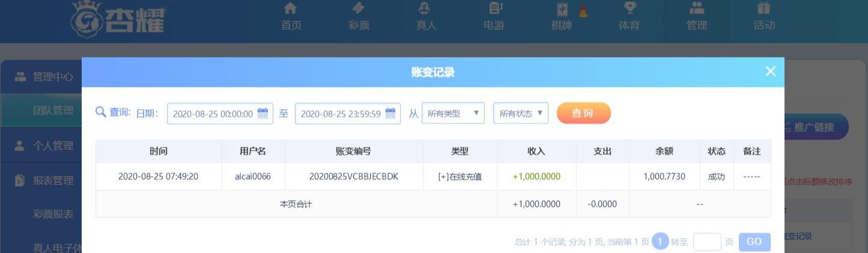Open the 棋牌 card games icon

562,10
